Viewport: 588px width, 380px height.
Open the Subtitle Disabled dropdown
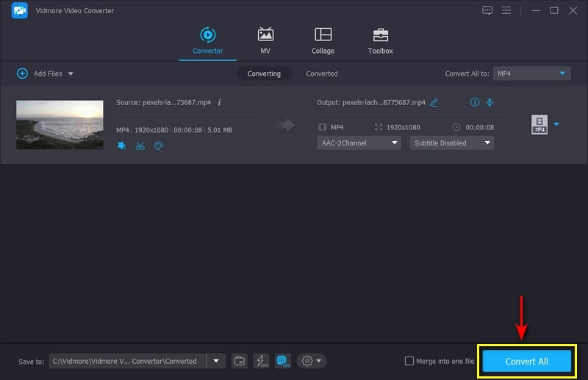[451, 143]
